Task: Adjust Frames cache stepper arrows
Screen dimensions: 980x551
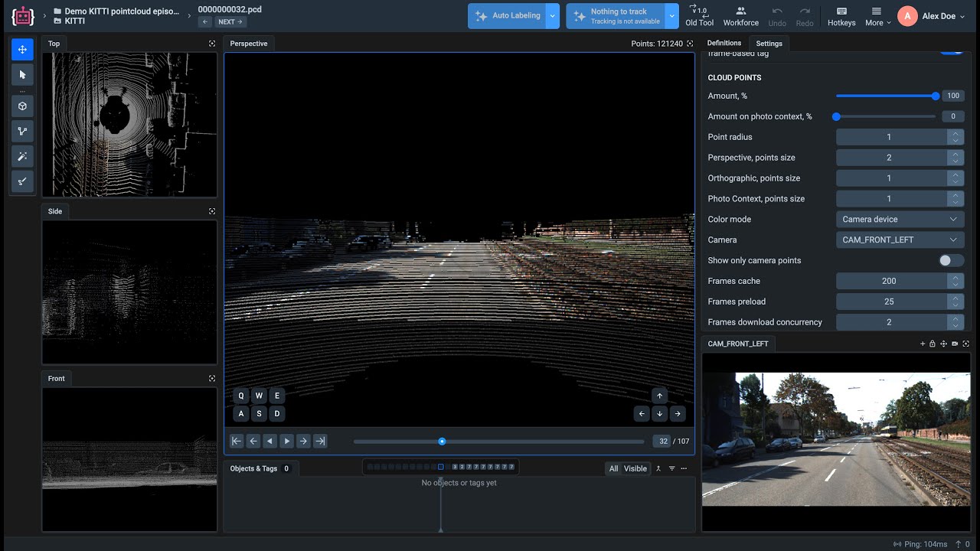Action: [x=955, y=281]
